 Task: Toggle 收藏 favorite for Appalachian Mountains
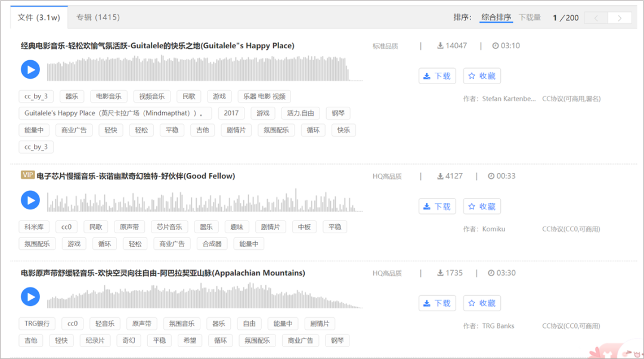pos(482,303)
